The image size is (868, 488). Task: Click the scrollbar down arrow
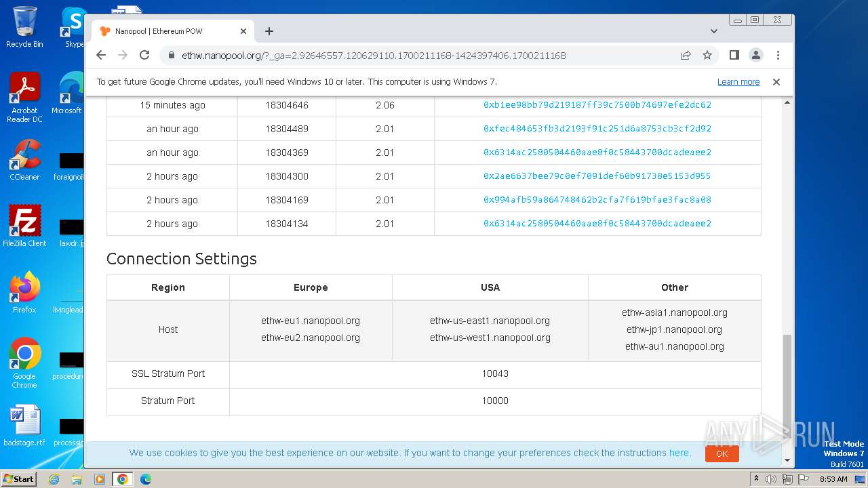[x=787, y=460]
